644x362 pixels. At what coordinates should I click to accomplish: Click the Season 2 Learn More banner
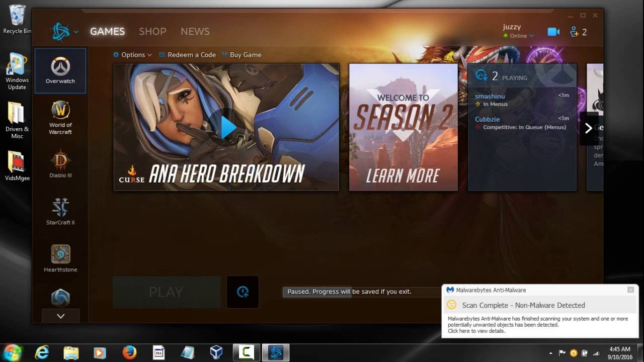click(404, 127)
